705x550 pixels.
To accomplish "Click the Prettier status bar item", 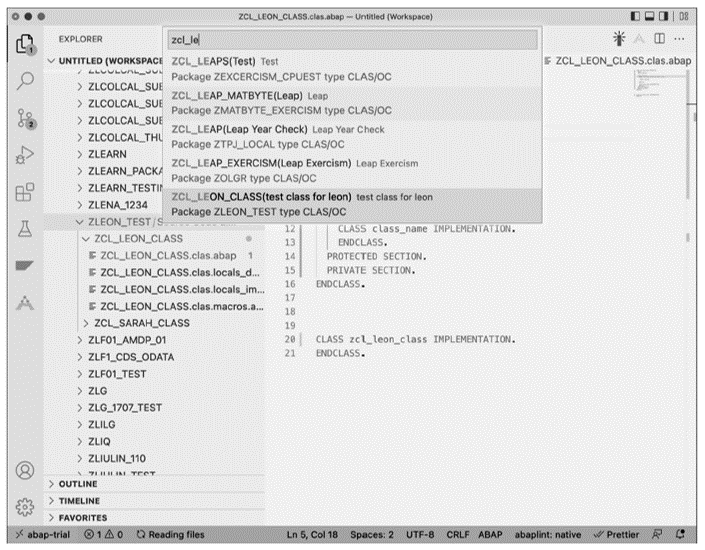I will coord(623,536).
